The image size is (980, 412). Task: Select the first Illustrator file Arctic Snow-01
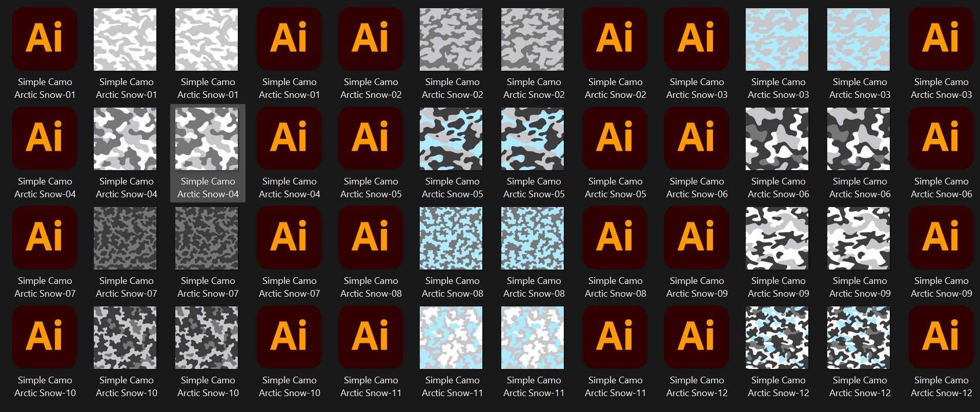click(x=45, y=38)
